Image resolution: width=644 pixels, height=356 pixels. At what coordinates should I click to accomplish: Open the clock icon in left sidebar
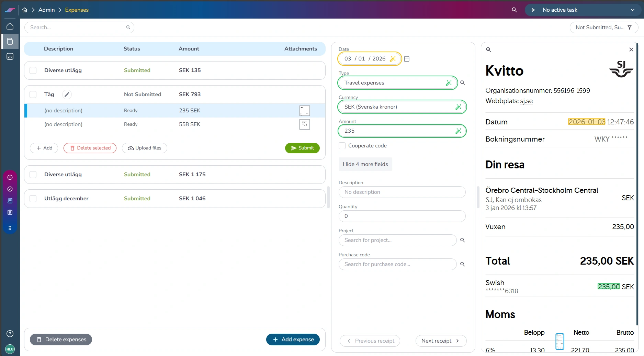[x=10, y=177]
